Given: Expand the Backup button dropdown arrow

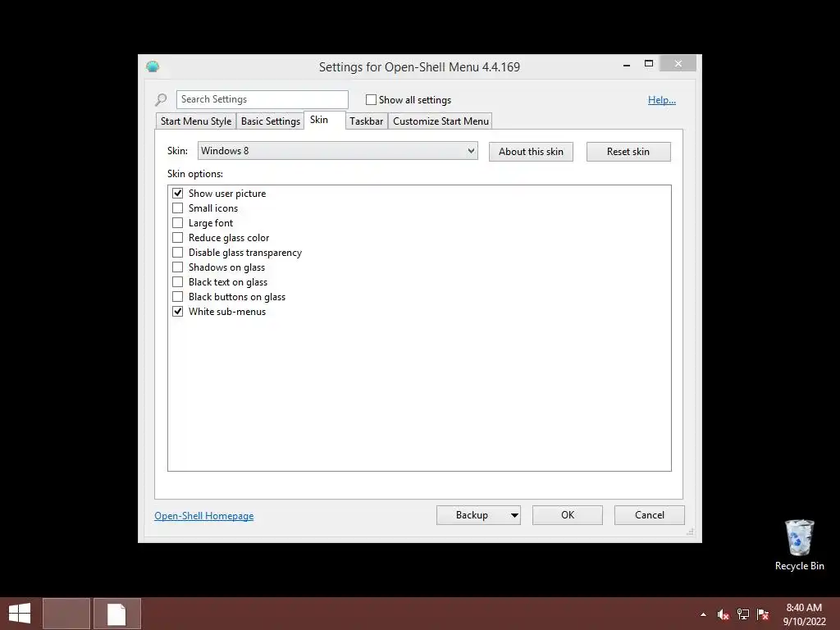Looking at the screenshot, I should click(514, 515).
